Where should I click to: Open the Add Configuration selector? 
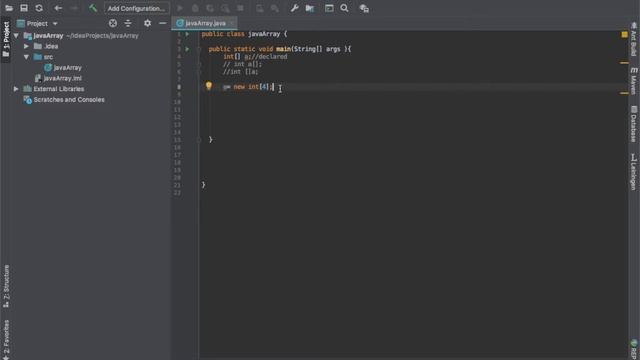136,9
